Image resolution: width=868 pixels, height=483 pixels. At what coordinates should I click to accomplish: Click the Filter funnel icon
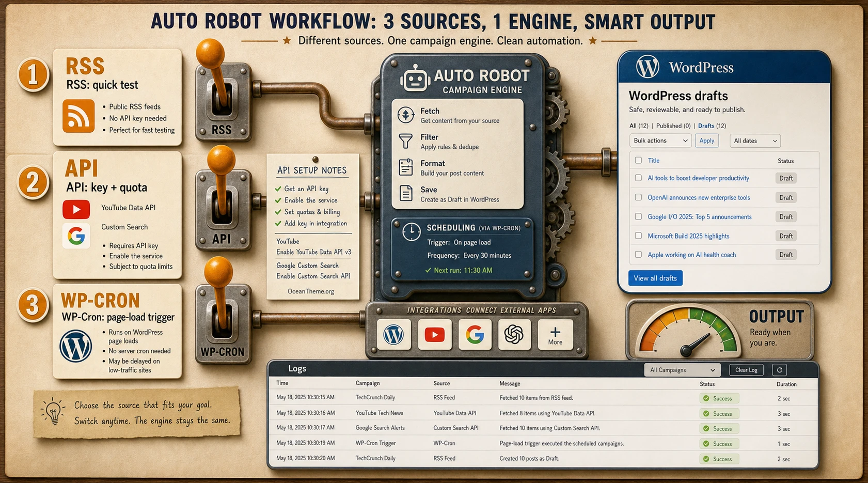point(406,141)
